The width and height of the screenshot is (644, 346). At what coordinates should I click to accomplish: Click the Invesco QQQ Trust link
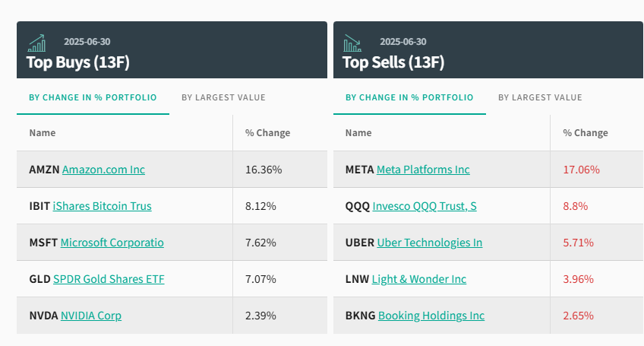[x=425, y=206]
